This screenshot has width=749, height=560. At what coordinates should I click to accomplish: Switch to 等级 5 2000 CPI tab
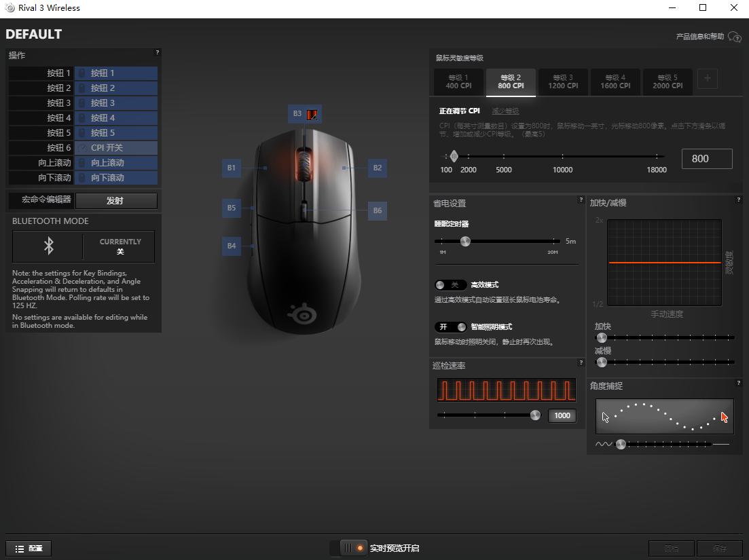coord(667,81)
